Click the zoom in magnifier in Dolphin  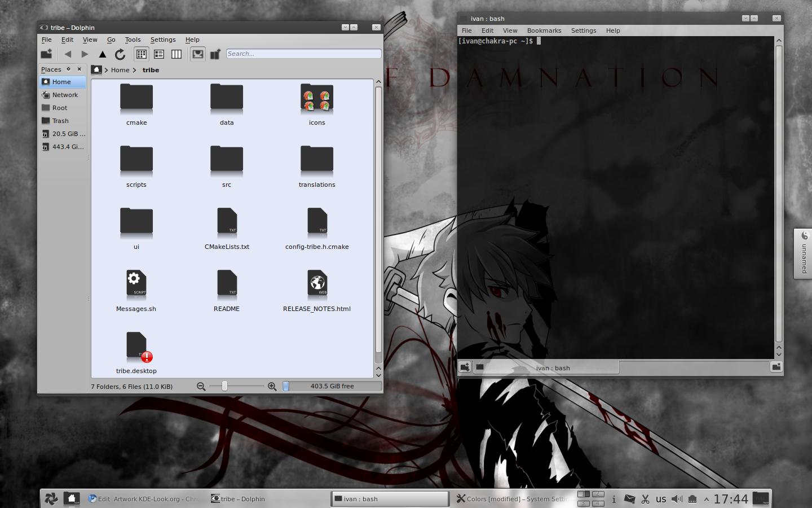pyautogui.click(x=272, y=386)
